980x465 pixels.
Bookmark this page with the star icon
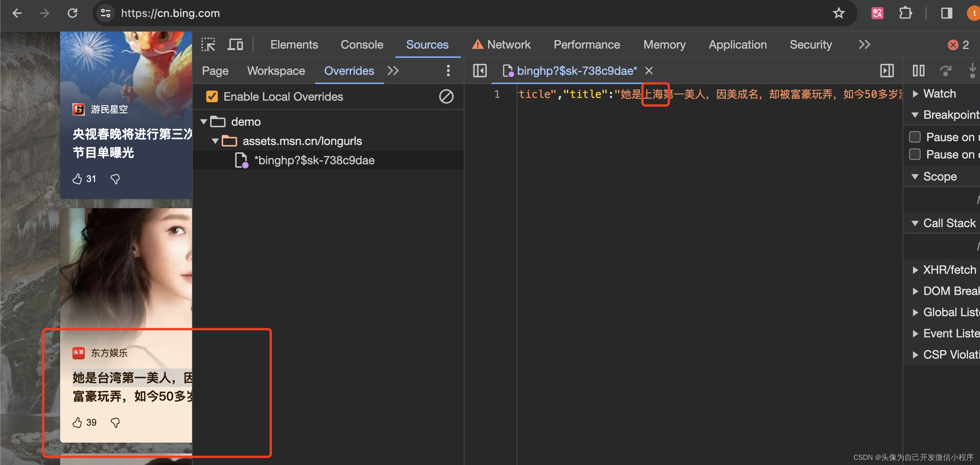tap(839, 13)
